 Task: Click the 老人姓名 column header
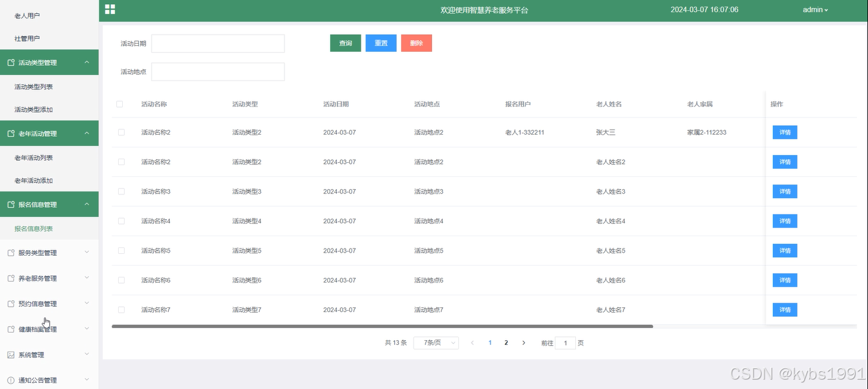(609, 104)
